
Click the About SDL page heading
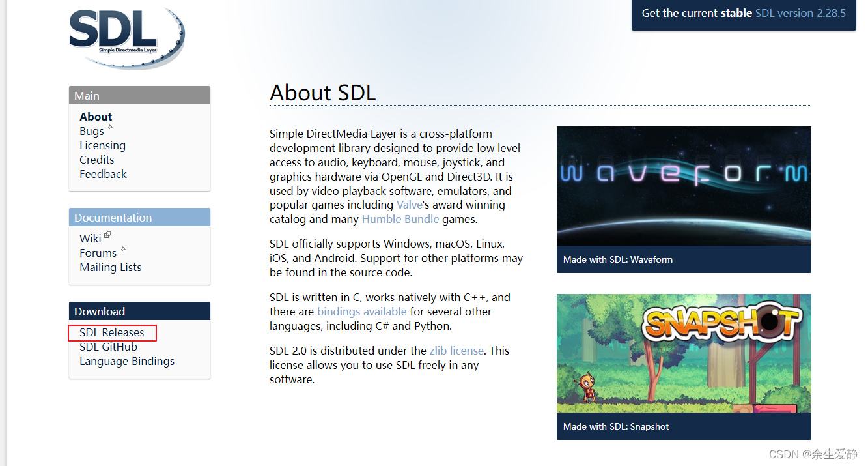[x=323, y=93]
